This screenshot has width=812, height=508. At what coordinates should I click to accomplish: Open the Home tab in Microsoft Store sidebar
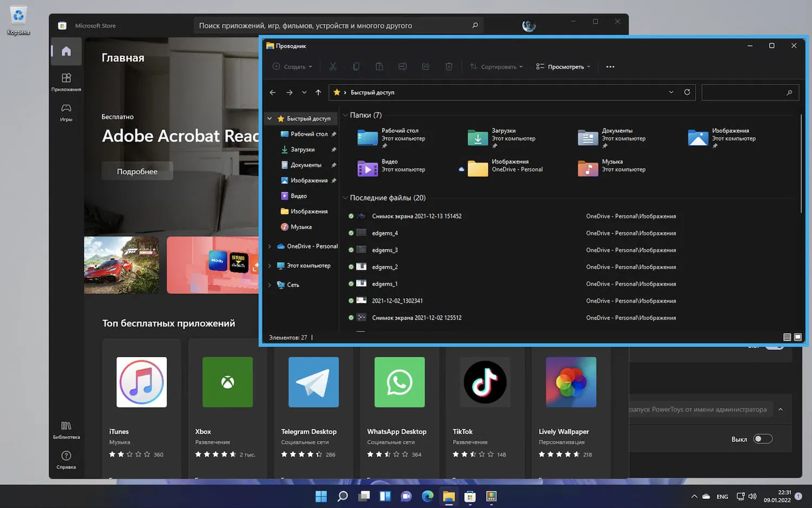coord(66,51)
